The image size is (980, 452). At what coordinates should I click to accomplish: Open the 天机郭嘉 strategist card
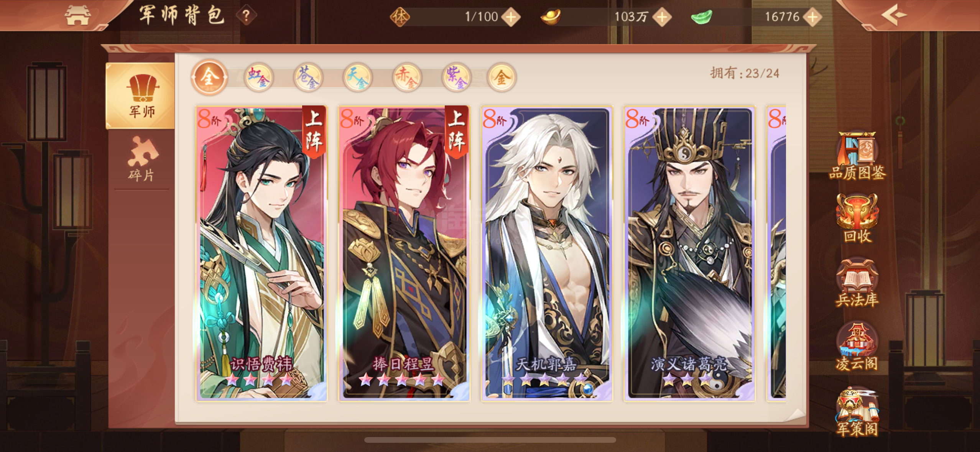547,254
